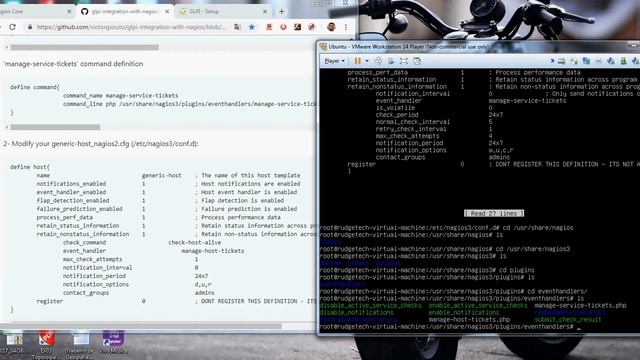Screen dimensions: 640x360
Task: Click the github.com address bar
Action: [131, 27]
